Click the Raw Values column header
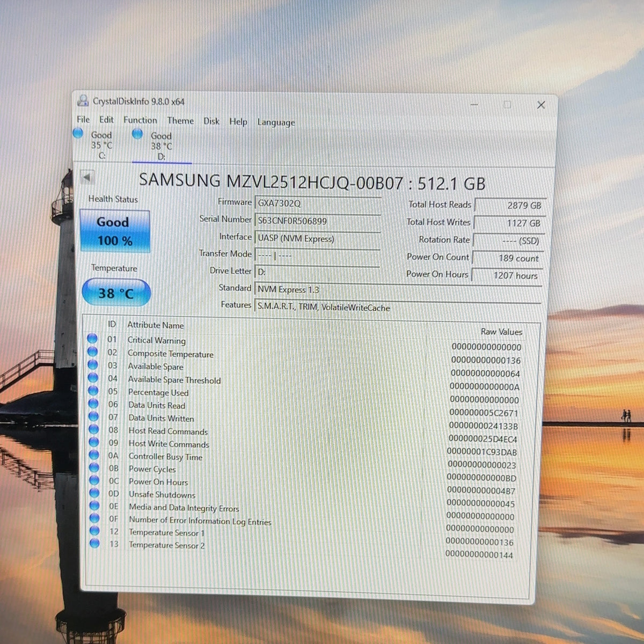Viewport: 644px width, 644px height. tap(501, 332)
